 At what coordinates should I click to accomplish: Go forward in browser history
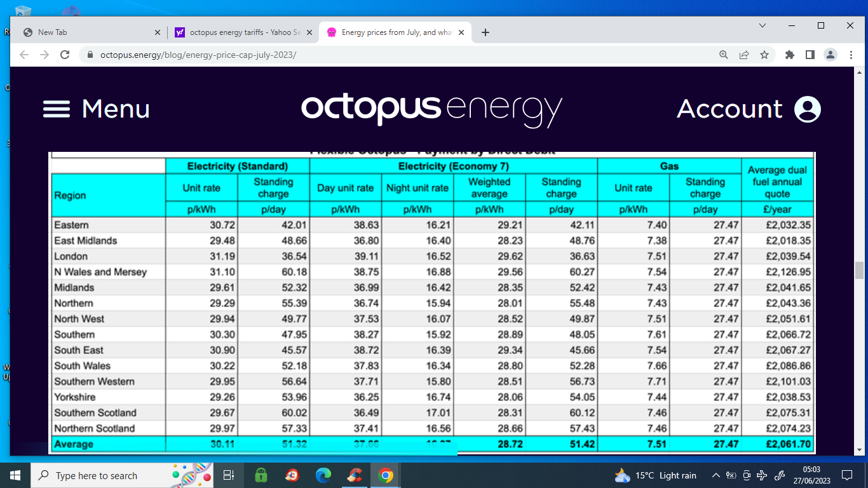click(44, 55)
